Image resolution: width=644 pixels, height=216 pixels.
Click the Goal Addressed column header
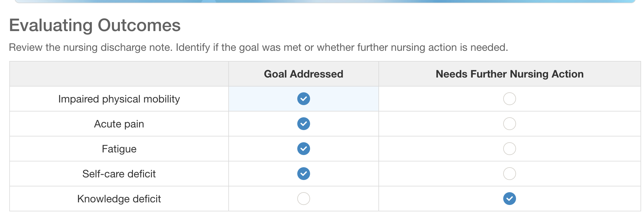303,74
